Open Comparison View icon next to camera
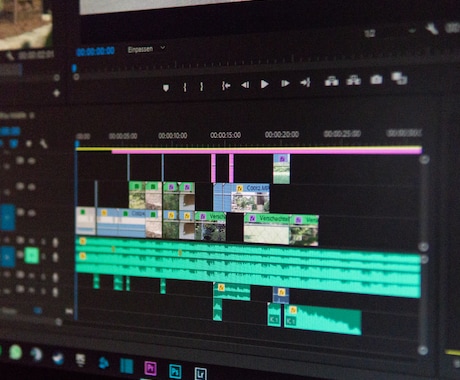Image resolution: width=460 pixels, height=380 pixels. tap(399, 78)
